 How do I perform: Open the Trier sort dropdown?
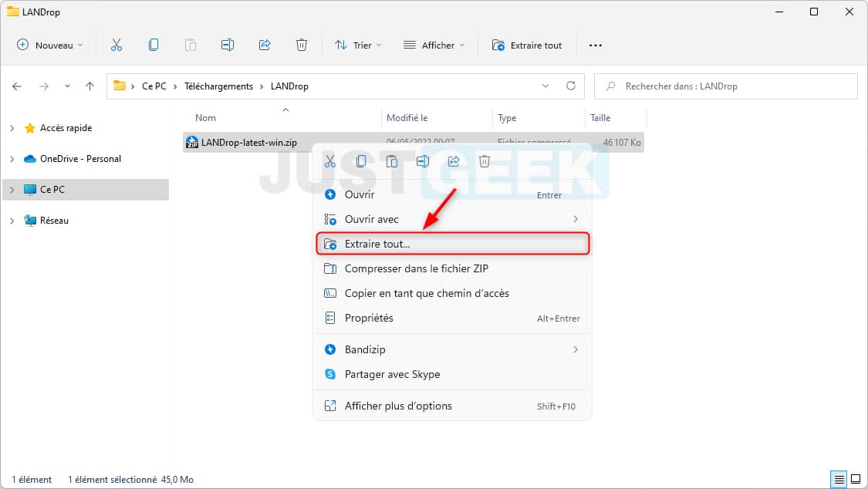click(358, 46)
